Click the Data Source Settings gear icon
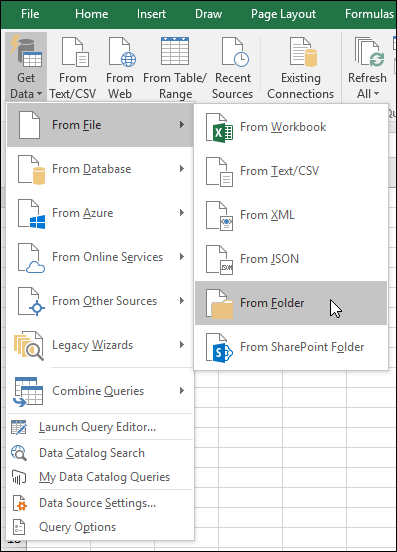397x552 pixels. click(20, 503)
